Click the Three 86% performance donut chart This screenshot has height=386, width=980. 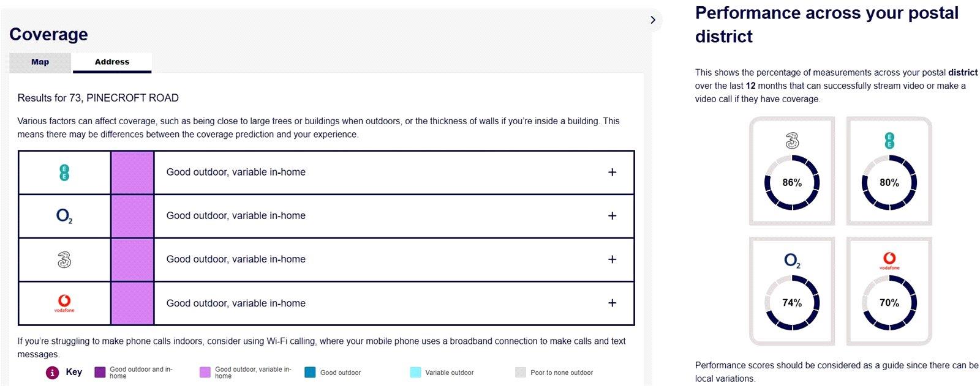coord(792,182)
